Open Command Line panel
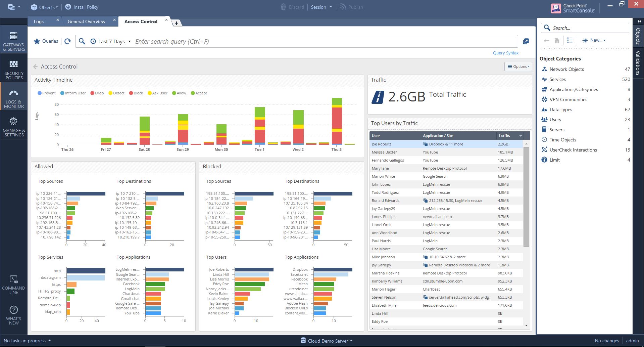644x347 pixels. point(14,285)
